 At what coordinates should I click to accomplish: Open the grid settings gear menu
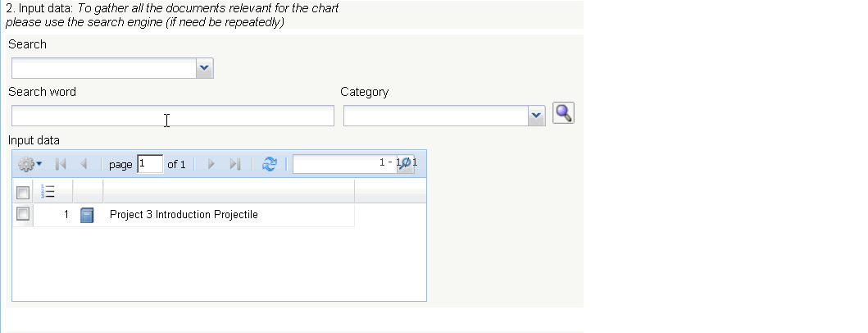pyautogui.click(x=30, y=165)
